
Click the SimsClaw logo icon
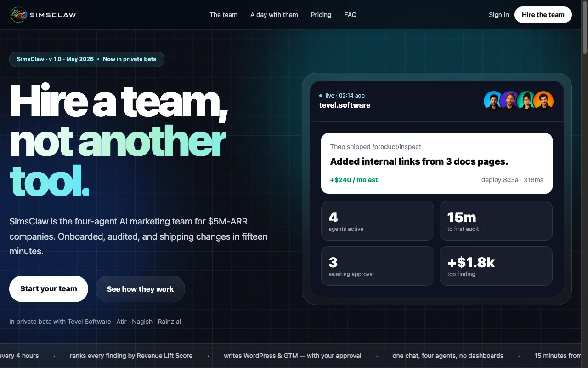point(19,15)
